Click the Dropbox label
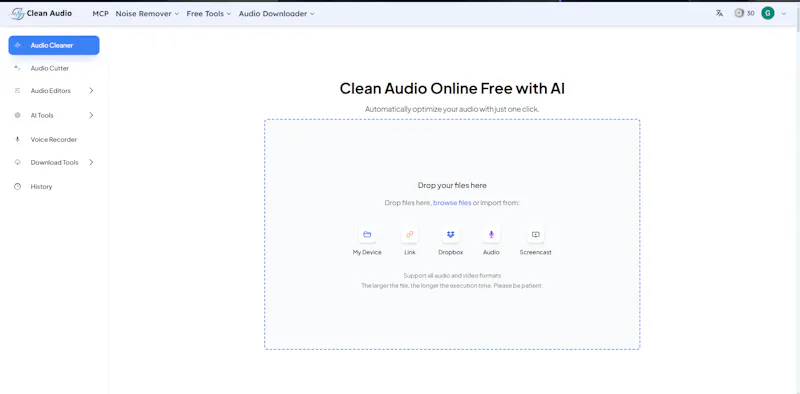800x394 pixels. pyautogui.click(x=450, y=252)
